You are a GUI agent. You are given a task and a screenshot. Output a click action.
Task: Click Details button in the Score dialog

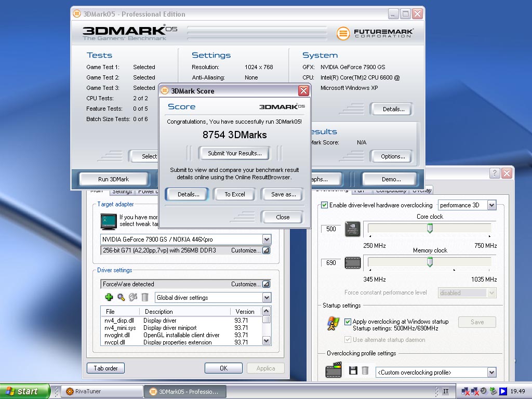[188, 194]
